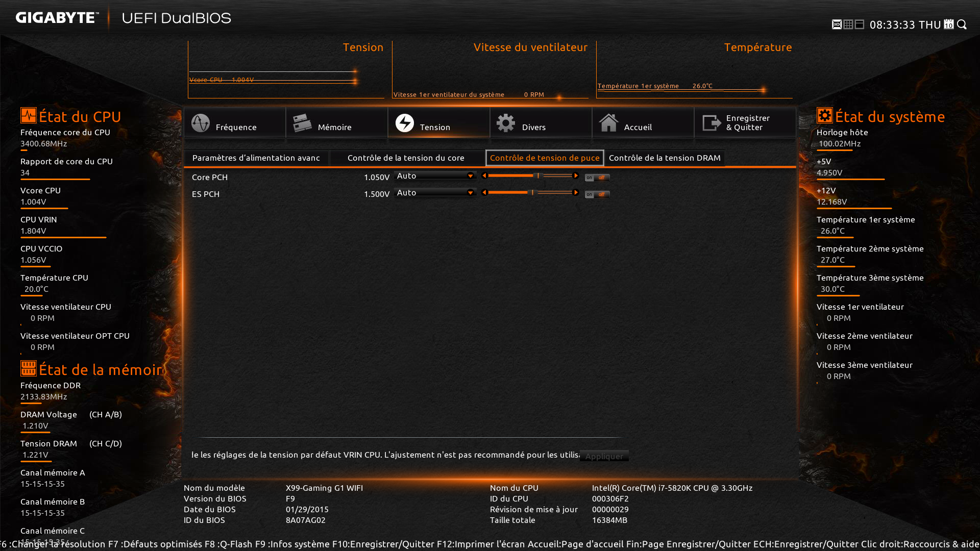Open the Core PCH Auto dropdown
The image size is (980, 551).
pos(435,176)
